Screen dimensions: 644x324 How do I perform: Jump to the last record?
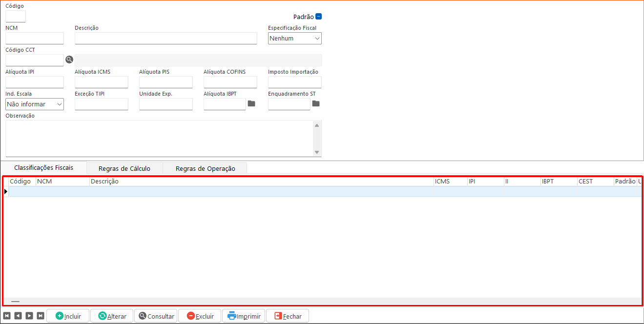(x=41, y=316)
